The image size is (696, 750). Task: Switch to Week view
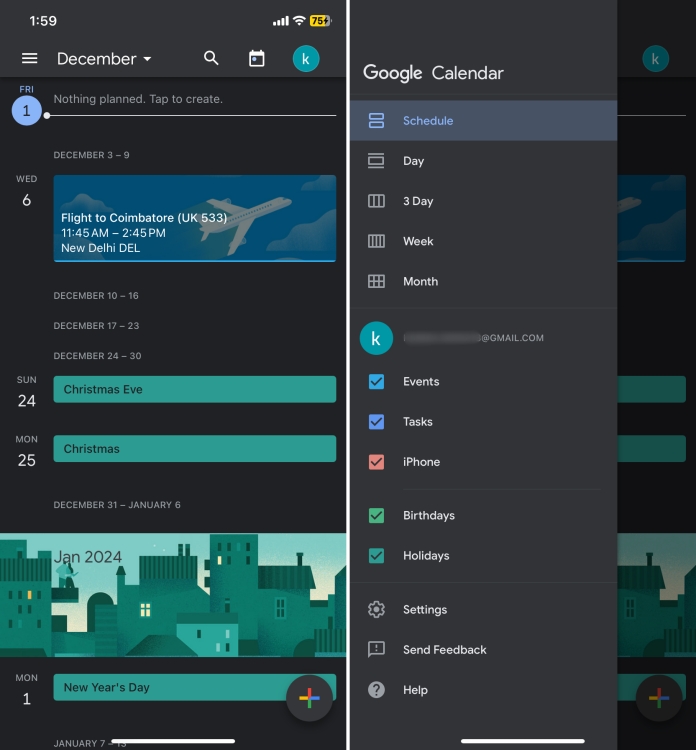point(484,241)
